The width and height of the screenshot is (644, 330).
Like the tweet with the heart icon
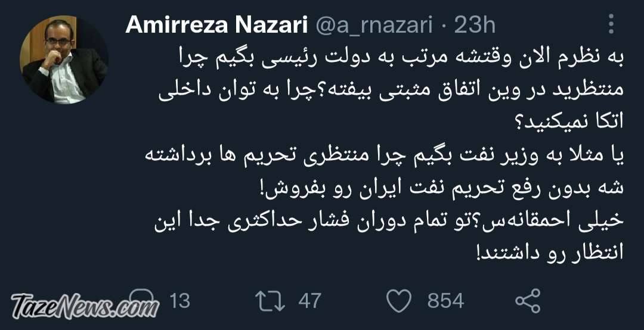click(399, 301)
